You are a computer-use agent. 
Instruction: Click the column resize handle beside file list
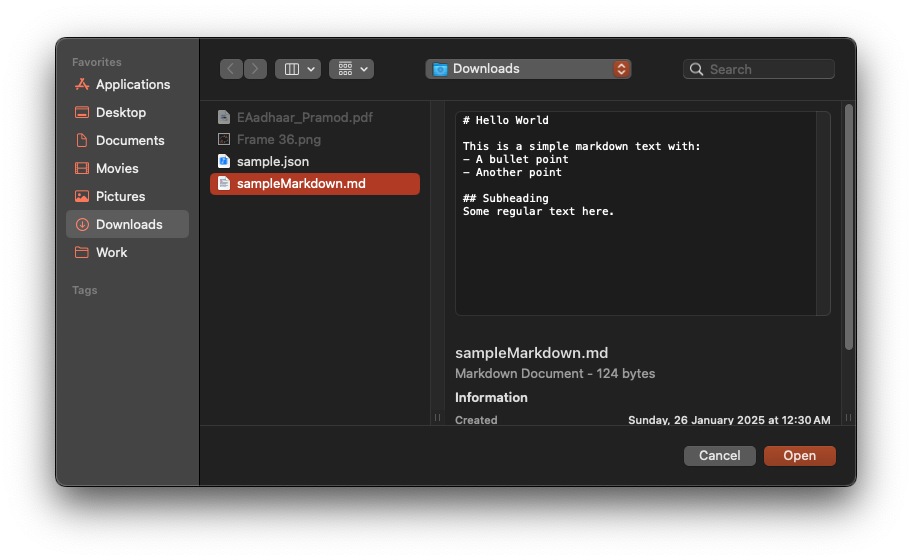[x=437, y=418]
